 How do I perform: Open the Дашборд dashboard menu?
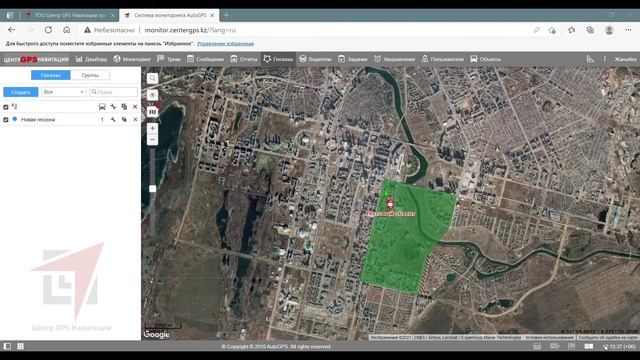tap(91, 59)
